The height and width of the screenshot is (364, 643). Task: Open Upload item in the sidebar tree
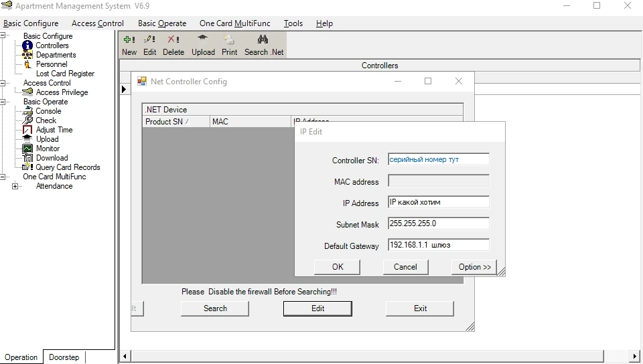tap(47, 139)
